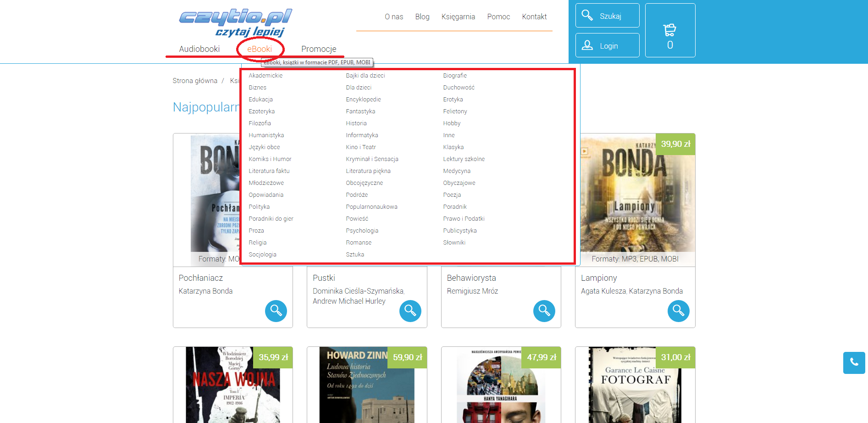
Task: Click the Strona główna breadcrumb
Action: click(195, 81)
